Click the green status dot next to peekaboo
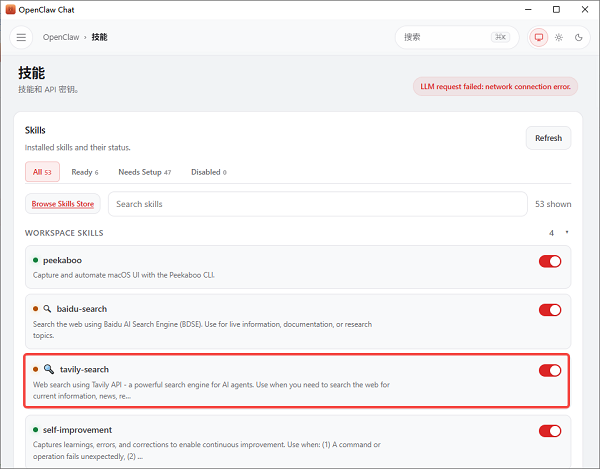600x469 pixels. (x=36, y=260)
